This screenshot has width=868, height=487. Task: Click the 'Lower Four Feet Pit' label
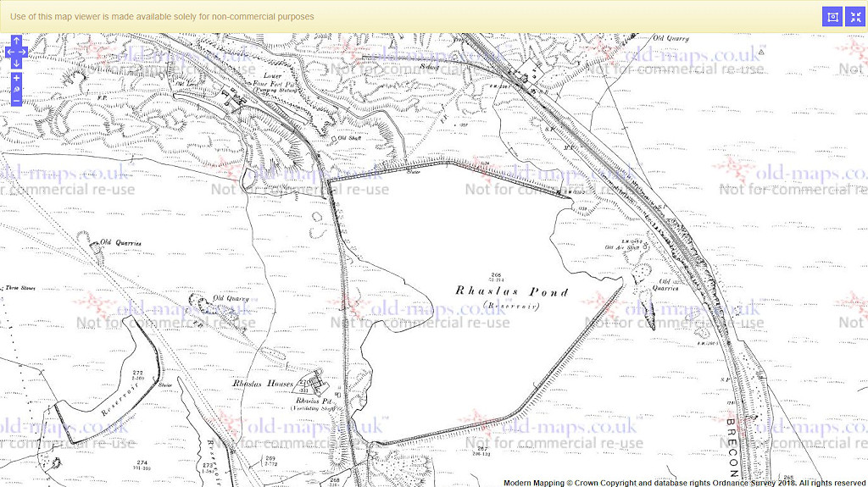(275, 80)
